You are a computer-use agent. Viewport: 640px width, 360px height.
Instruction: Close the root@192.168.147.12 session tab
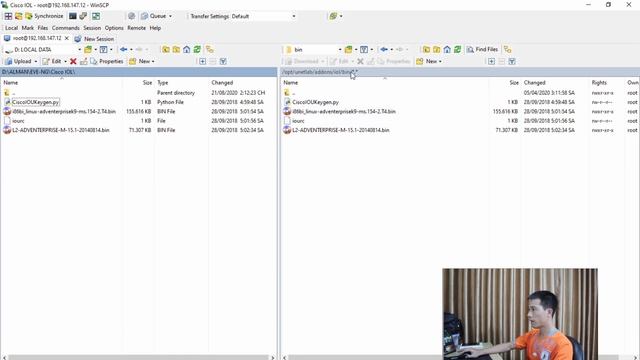67,38
